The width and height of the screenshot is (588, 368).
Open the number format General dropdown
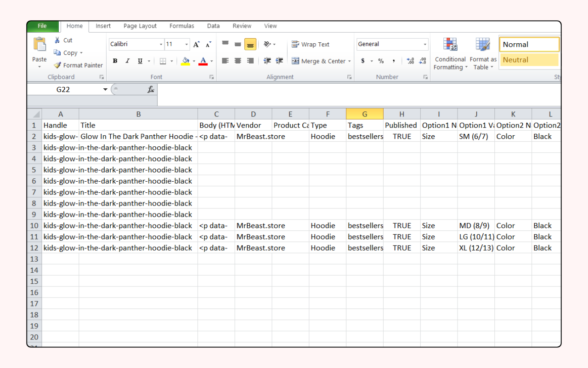click(x=425, y=44)
